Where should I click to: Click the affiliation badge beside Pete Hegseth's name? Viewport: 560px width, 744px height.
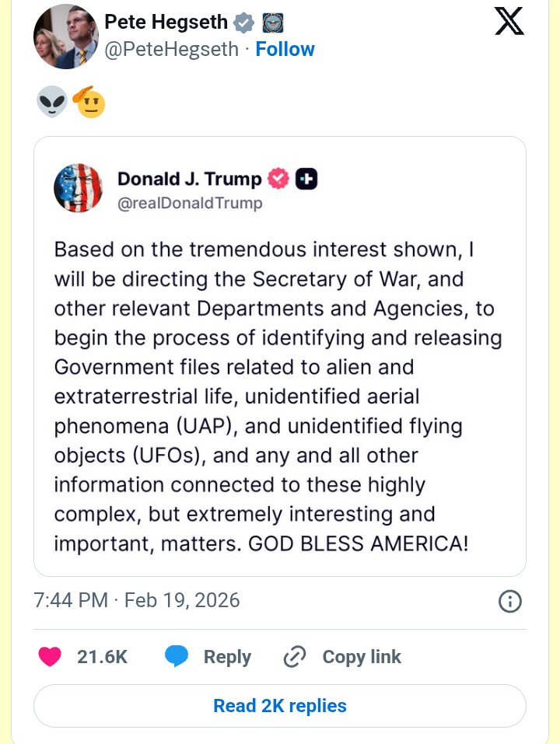click(272, 23)
